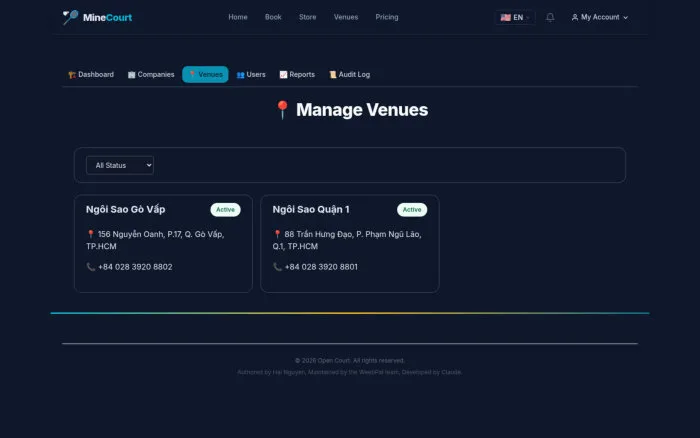This screenshot has width=700, height=438.
Task: Open the Ngôi Sao Gò Vấp venue card title
Action: pos(125,209)
